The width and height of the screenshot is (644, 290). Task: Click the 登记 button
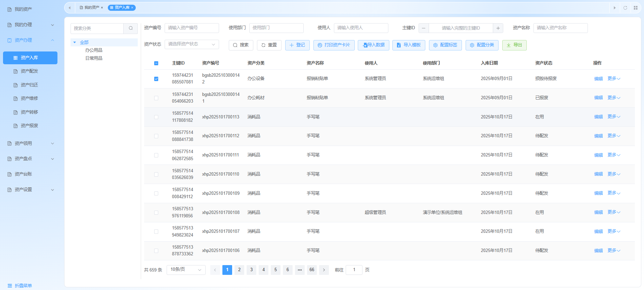297,45
